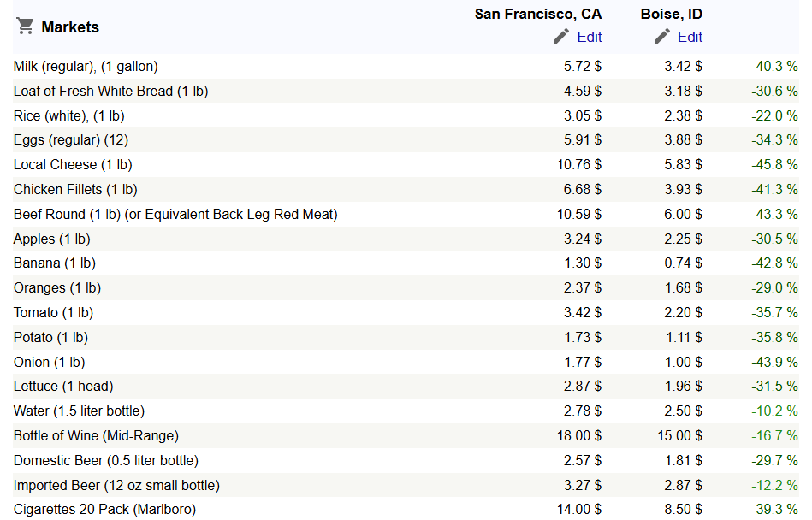Click the Boise, ID column header
The image size is (812, 520).
point(671,14)
